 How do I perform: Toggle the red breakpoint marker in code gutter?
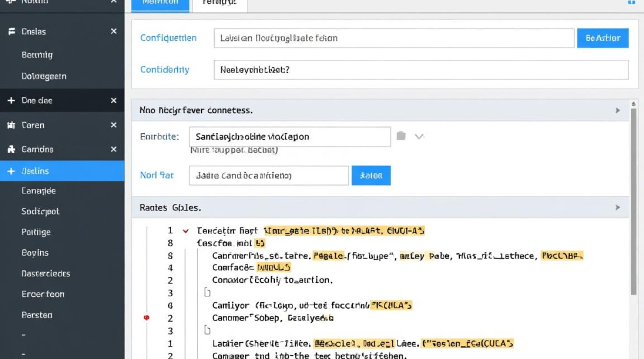(x=147, y=318)
